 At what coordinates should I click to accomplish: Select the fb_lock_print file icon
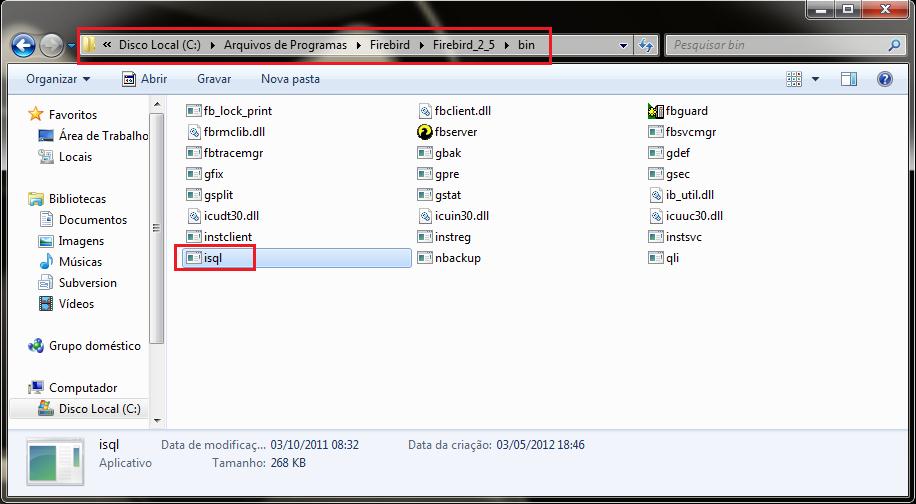click(193, 111)
